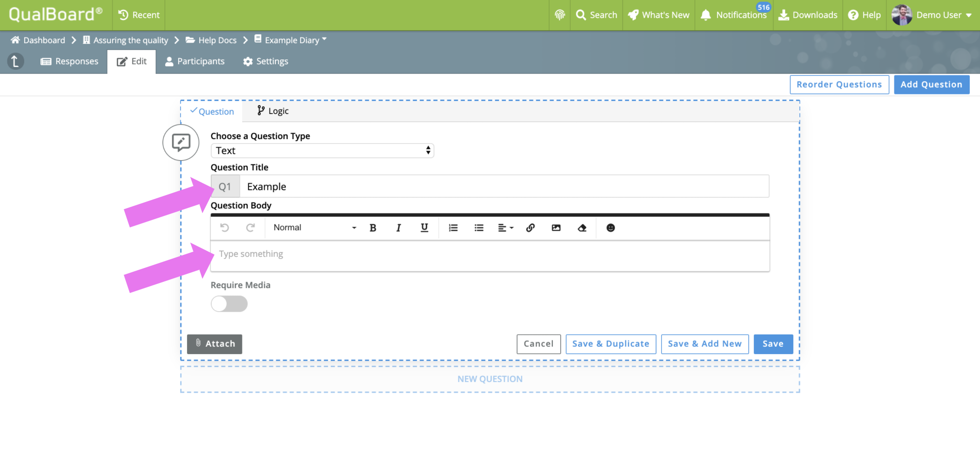Open the Help menu
Image resolution: width=980 pixels, height=456 pixels.
865,15
